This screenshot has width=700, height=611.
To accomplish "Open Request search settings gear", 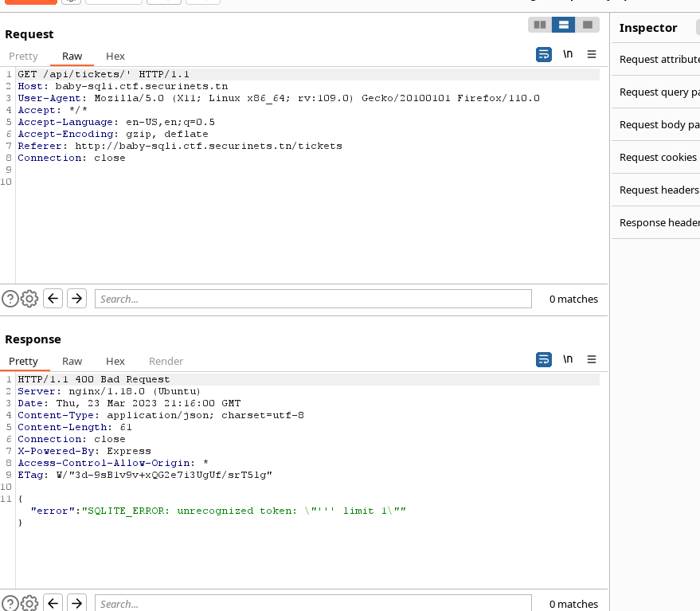I will tap(29, 299).
